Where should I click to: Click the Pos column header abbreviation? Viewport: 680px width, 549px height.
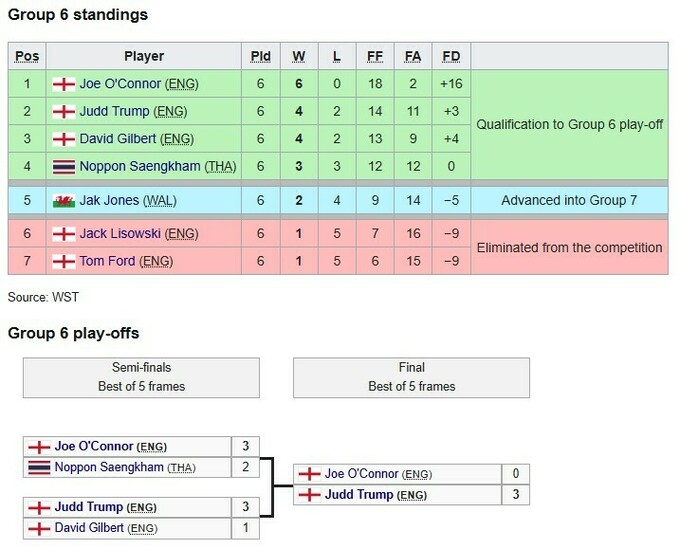[x=27, y=56]
